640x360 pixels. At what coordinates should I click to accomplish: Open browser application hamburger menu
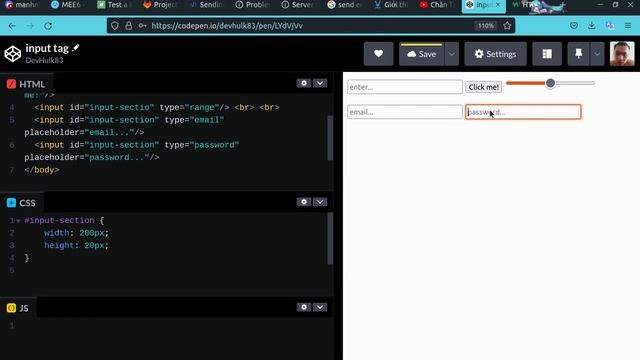628,26
